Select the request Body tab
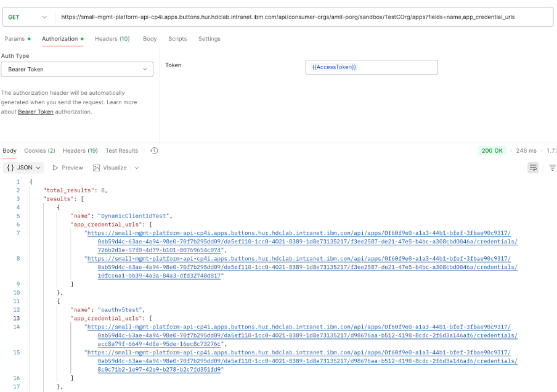Viewport: 557px width, 392px height. [x=150, y=39]
